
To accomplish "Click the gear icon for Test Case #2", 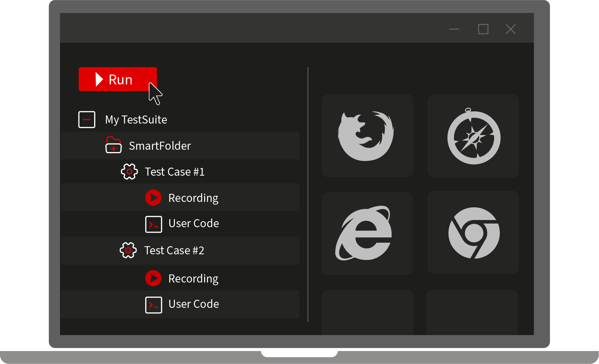I will (x=128, y=250).
